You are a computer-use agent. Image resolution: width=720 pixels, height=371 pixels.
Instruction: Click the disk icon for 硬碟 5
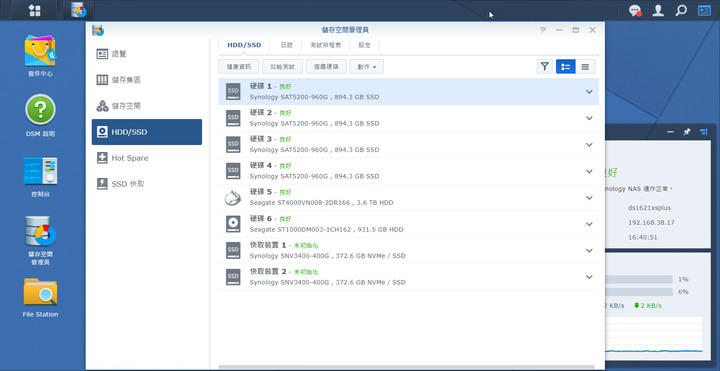click(x=233, y=197)
